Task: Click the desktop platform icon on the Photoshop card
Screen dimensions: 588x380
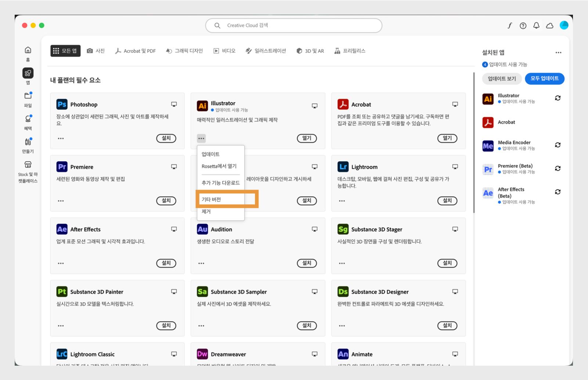Action: click(174, 104)
